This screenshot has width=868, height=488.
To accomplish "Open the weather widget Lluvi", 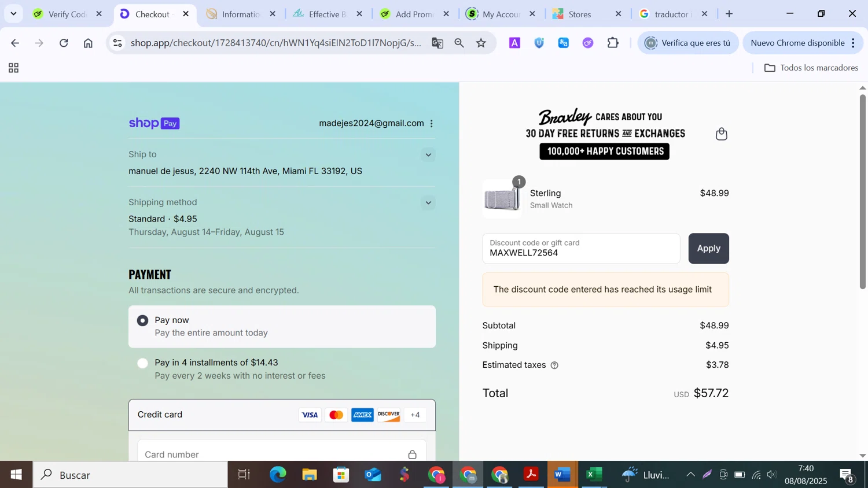I will click(646, 475).
